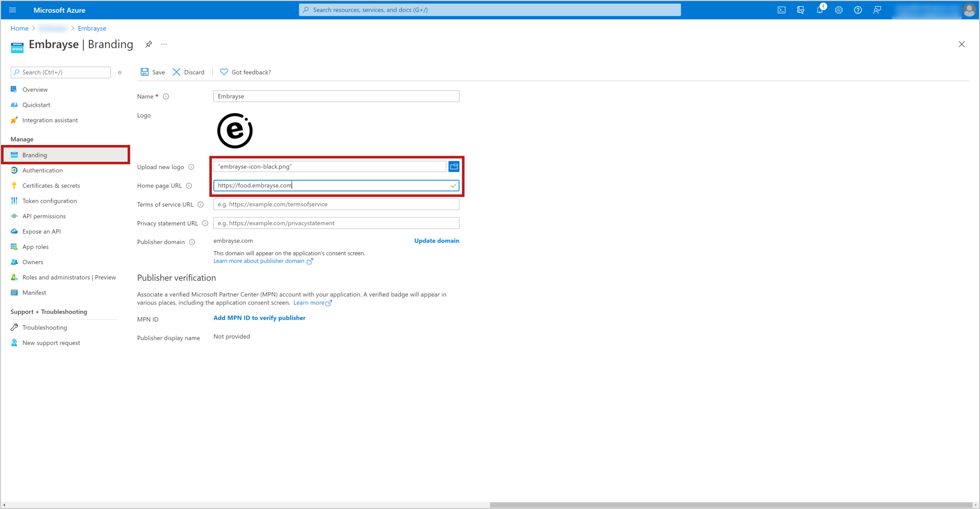The image size is (980, 509).
Task: Open the Directories and subscriptions filter icon
Action: pyautogui.click(x=800, y=10)
